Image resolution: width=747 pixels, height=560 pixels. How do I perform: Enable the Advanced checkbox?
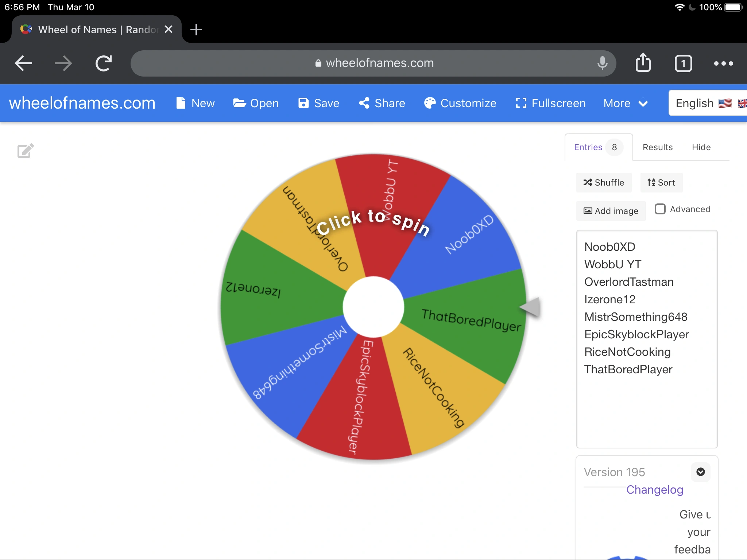click(659, 209)
